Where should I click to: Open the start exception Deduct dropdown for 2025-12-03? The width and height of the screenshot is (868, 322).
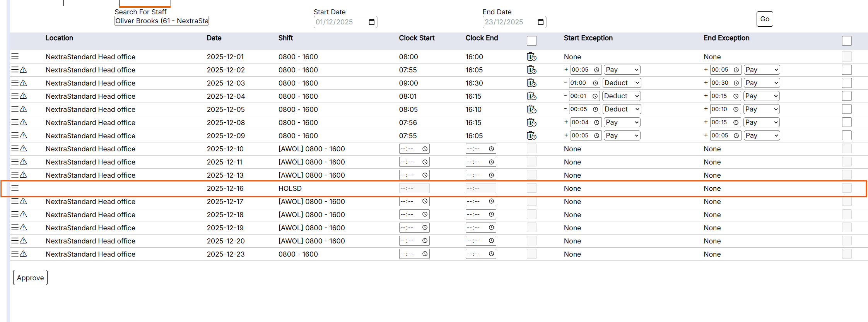click(622, 83)
